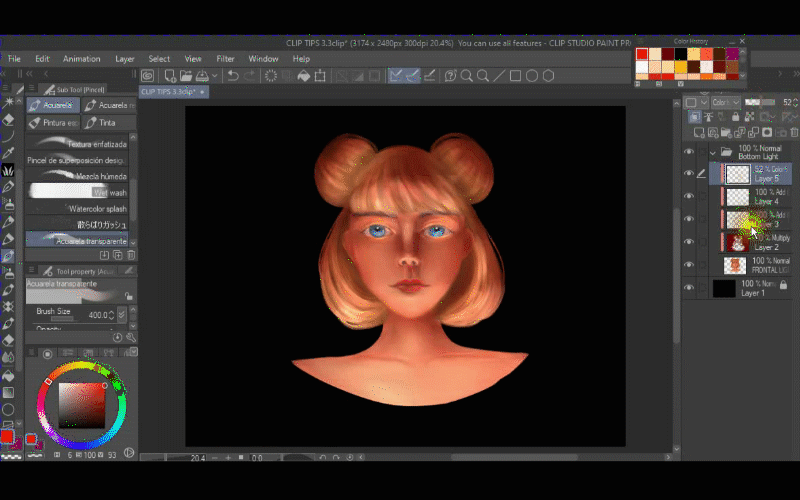Collapse the Bottom Light layer folder
800x500 pixels.
[x=713, y=152]
